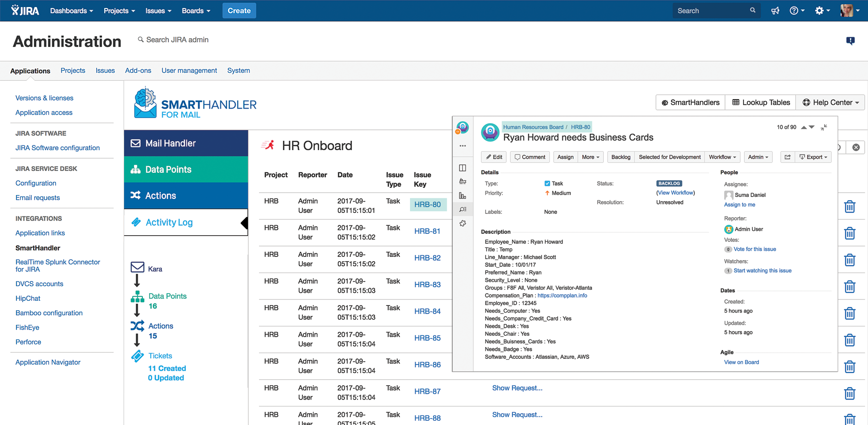Delete the HRB-87 activity log row
868x425 pixels.
(850, 393)
